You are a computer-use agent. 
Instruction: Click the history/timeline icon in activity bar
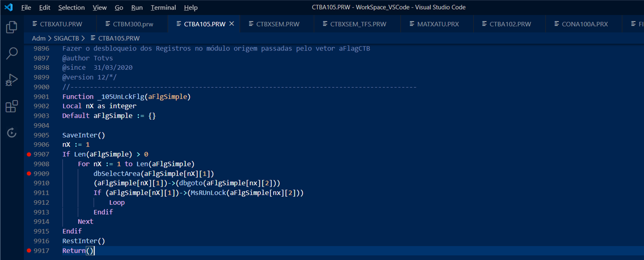(x=12, y=133)
